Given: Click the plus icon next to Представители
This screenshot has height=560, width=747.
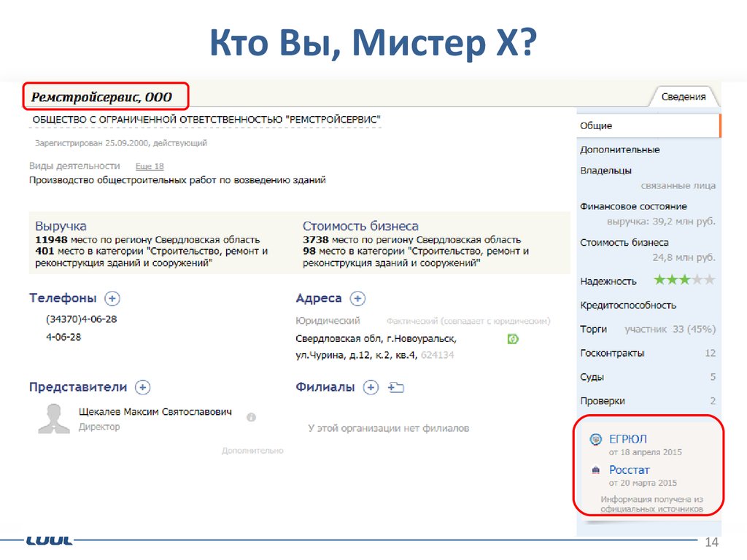Looking at the screenshot, I should click(x=143, y=387).
